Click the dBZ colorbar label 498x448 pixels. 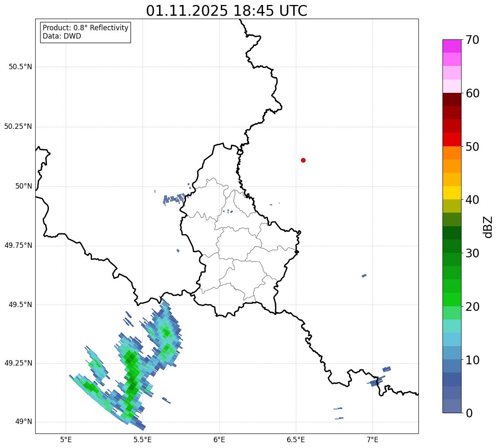coord(488,227)
